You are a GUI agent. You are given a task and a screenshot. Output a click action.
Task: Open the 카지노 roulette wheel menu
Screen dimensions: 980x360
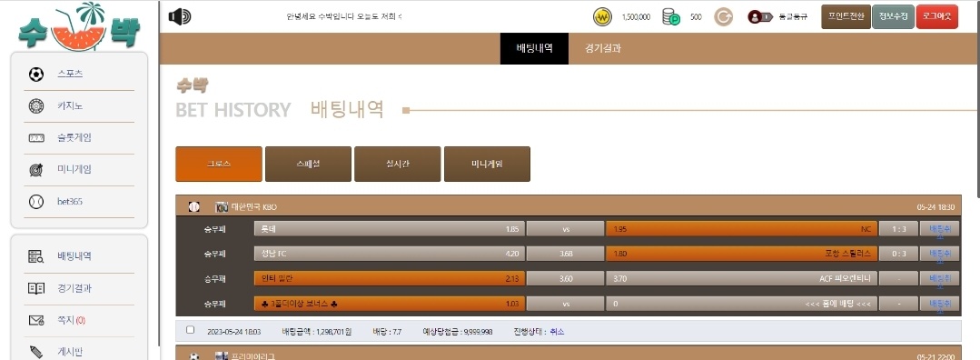click(x=36, y=106)
